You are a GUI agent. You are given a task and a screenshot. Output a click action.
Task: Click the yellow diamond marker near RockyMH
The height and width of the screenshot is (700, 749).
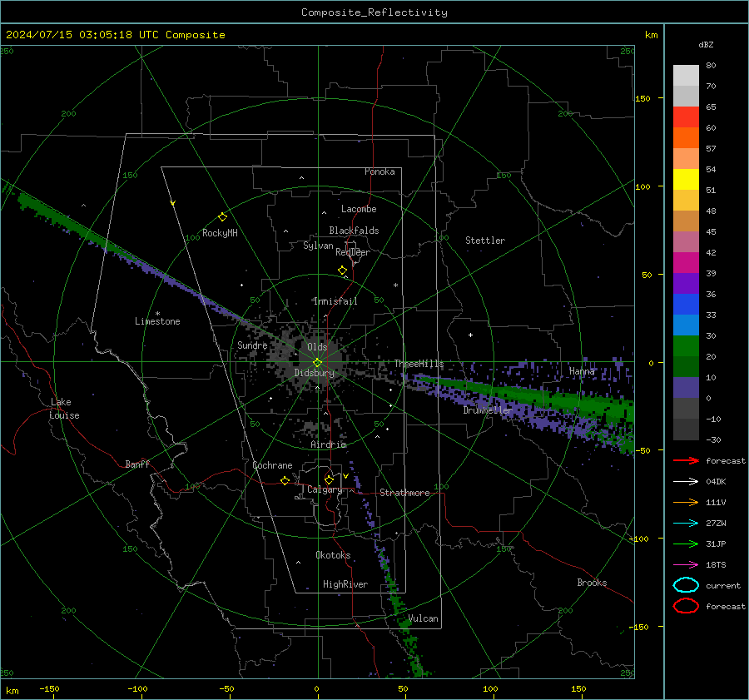pyautogui.click(x=222, y=217)
